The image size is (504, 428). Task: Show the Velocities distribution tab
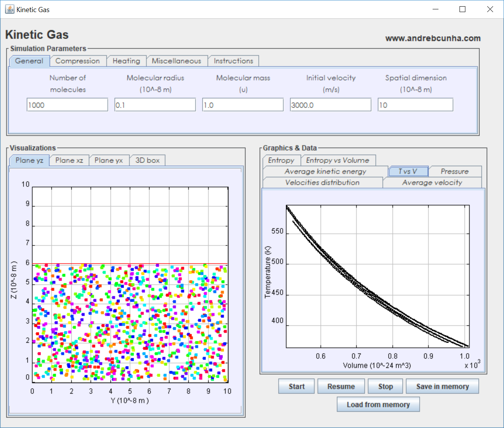click(x=323, y=182)
